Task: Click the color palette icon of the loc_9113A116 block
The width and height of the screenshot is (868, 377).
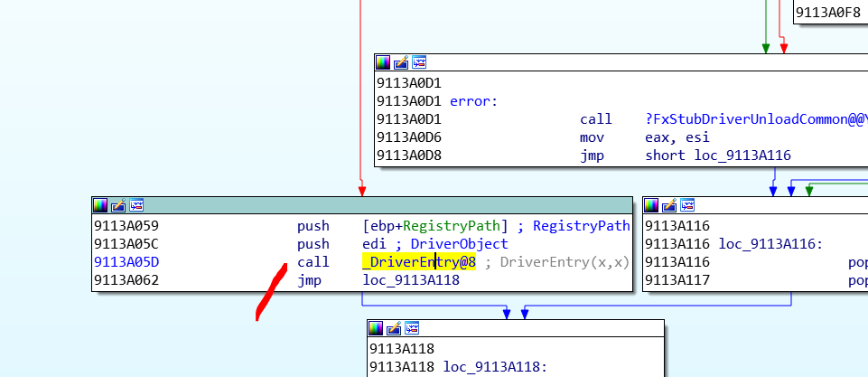Action: tap(652, 205)
